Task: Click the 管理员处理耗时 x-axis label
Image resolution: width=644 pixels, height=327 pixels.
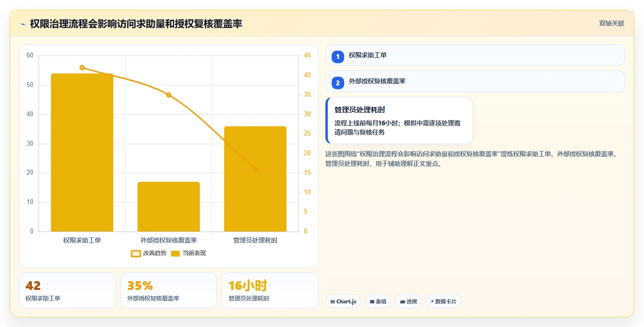Action: [x=255, y=240]
